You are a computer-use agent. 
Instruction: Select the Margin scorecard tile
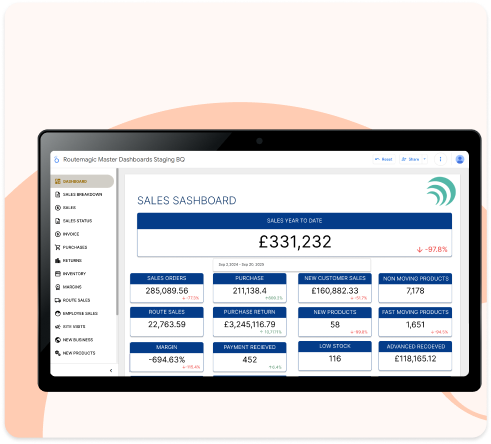pos(167,357)
